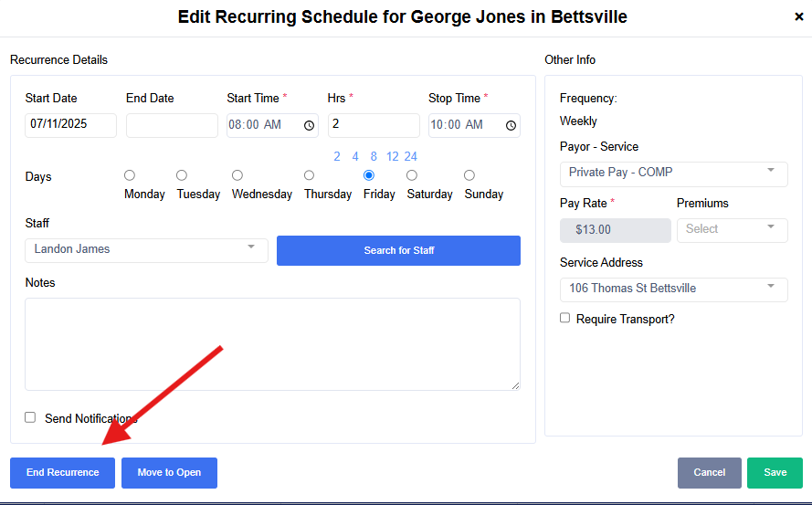Pick the 12 hours shortcut link
Screen dimensions: 812x505
coord(392,156)
